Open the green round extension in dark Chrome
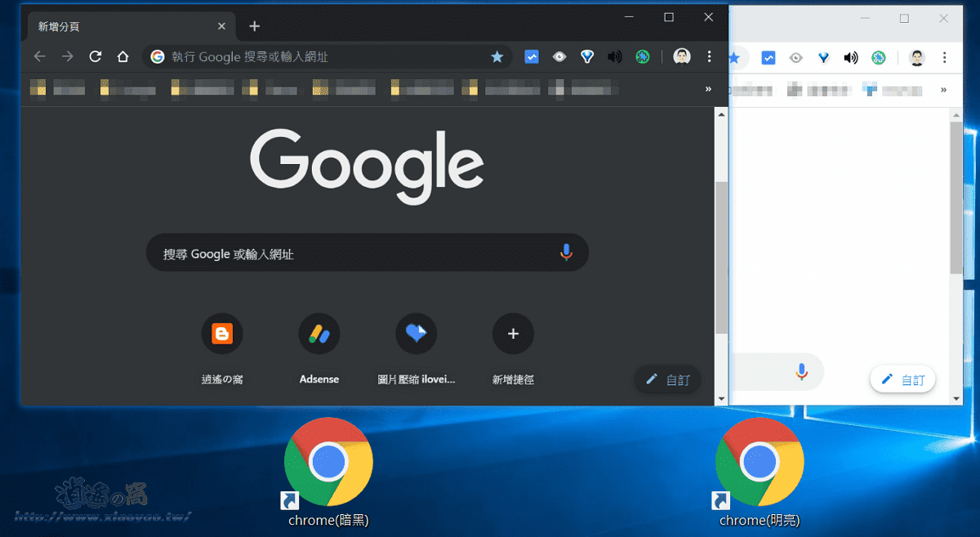The width and height of the screenshot is (980, 537). click(x=643, y=56)
